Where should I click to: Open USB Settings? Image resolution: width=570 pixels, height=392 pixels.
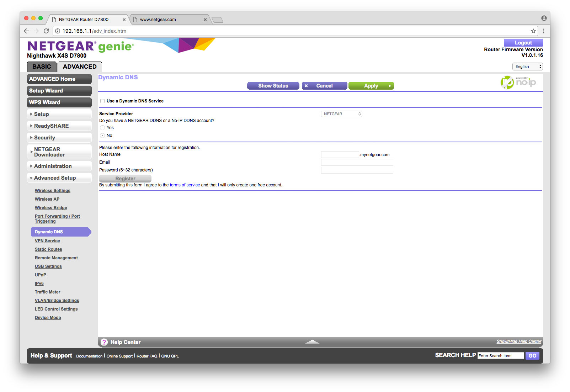coord(48,266)
